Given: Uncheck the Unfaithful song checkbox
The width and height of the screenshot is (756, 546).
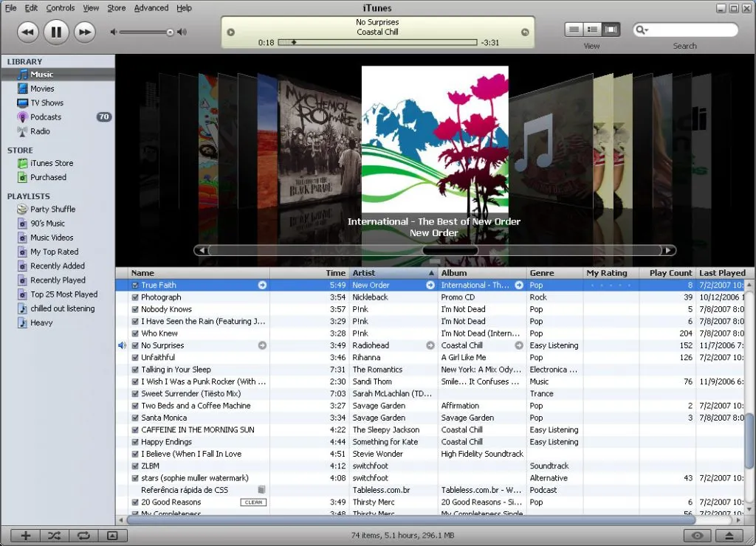Looking at the screenshot, I should point(135,358).
